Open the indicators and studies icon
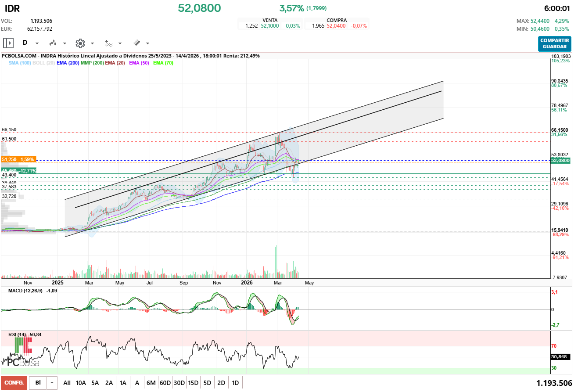This screenshot has width=578, height=392. (108, 43)
